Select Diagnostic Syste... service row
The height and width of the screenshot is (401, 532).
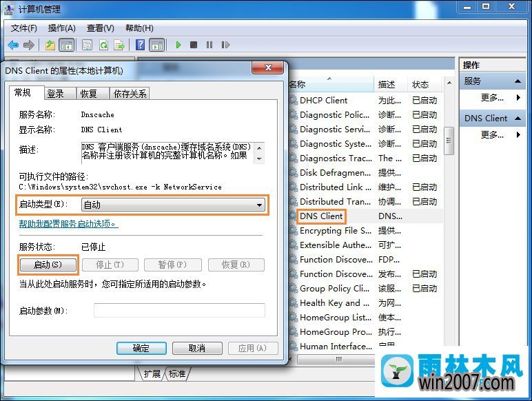tap(365, 144)
